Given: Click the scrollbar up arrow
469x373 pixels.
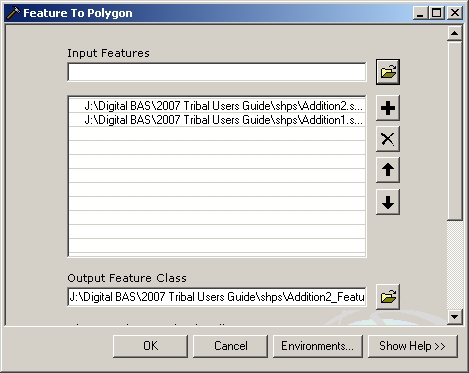Looking at the screenshot, I should 454,33.
